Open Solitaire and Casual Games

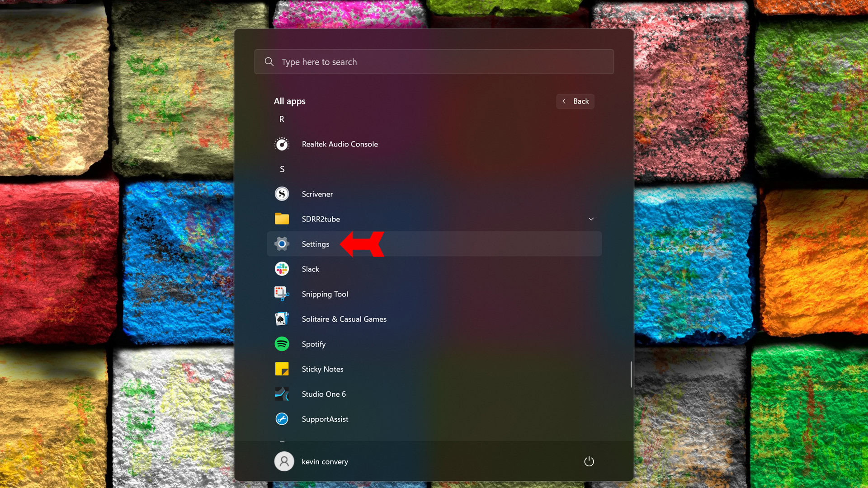(x=344, y=319)
